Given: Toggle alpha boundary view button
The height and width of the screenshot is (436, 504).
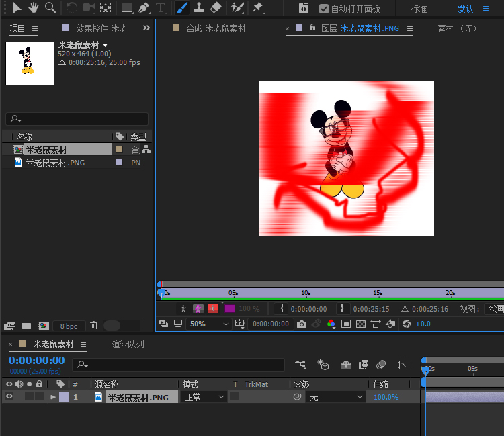Looking at the screenshot, I should point(198,309).
